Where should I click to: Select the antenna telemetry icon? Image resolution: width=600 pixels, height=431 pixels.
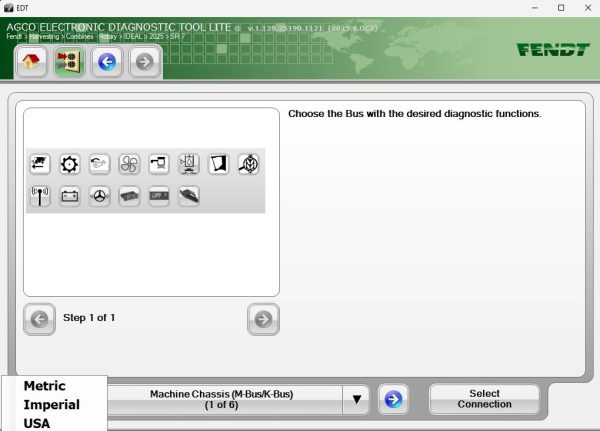click(x=40, y=196)
